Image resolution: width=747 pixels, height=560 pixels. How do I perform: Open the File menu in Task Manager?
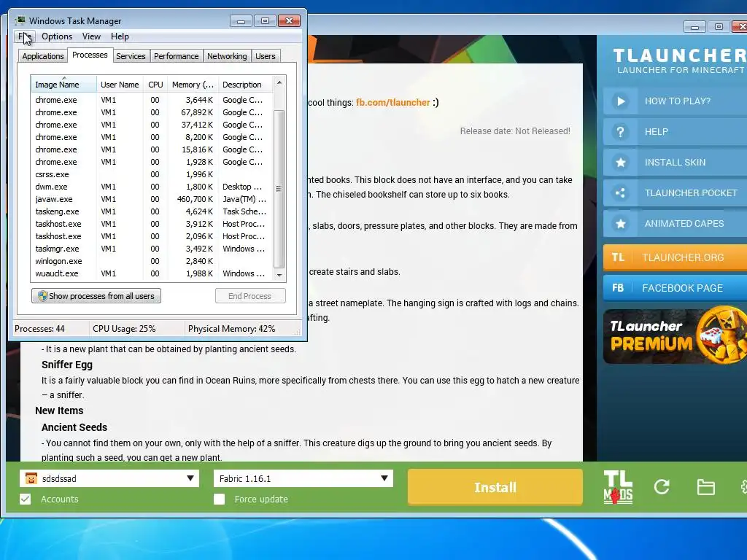tap(25, 36)
